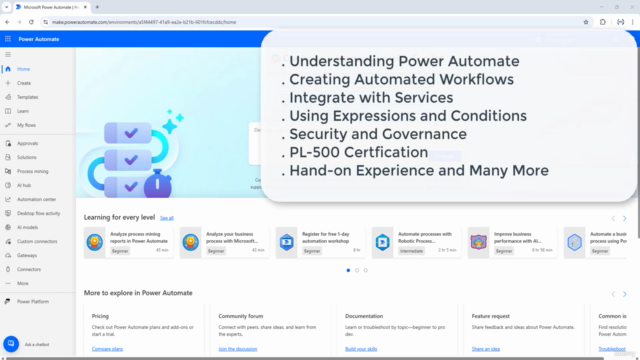
Task: Click the Pricing card heading
Action: coord(100,316)
